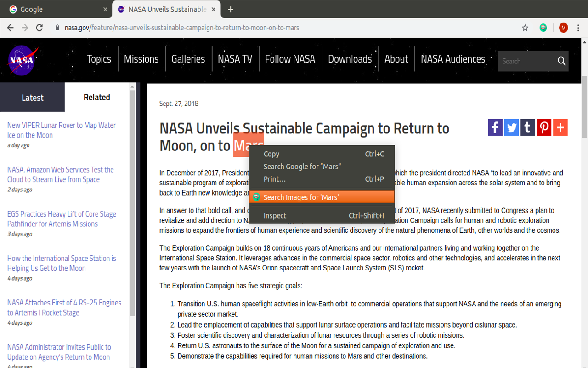The image size is (588, 368).
Task: Choose Inspect in context menu
Action: [x=322, y=215]
